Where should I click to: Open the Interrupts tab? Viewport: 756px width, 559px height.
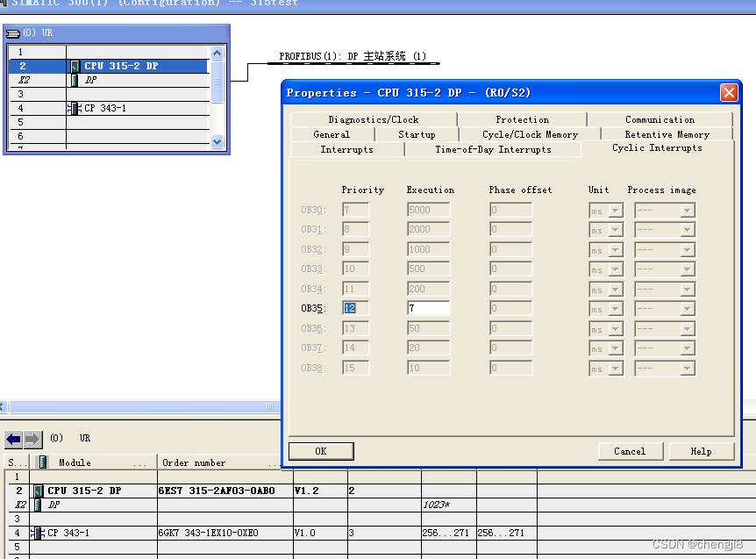point(347,149)
